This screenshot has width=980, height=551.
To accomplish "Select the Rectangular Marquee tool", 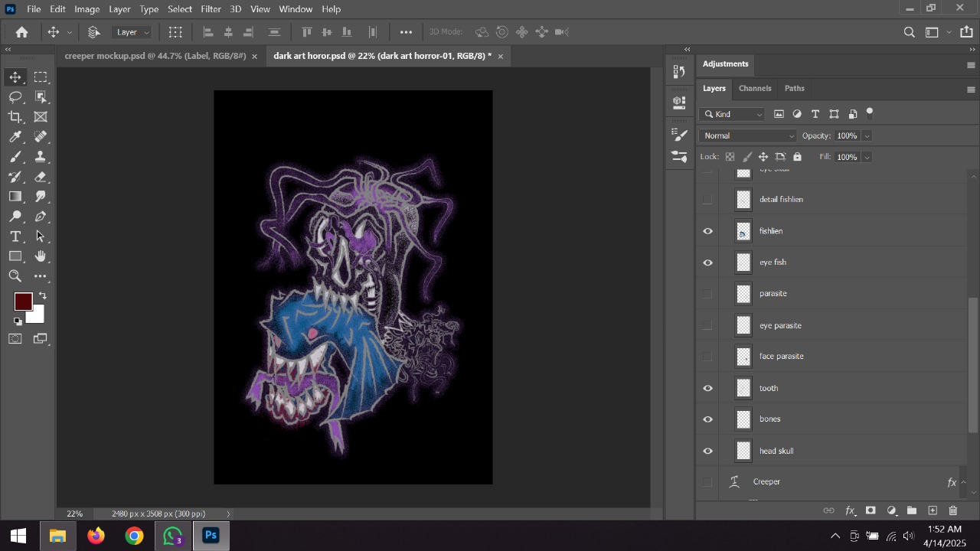I will tap(41, 77).
